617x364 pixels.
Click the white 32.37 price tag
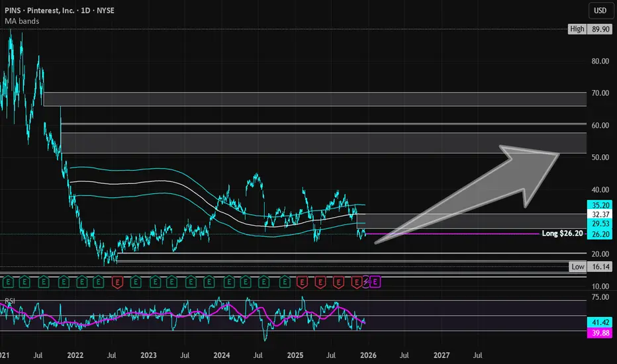coord(600,215)
